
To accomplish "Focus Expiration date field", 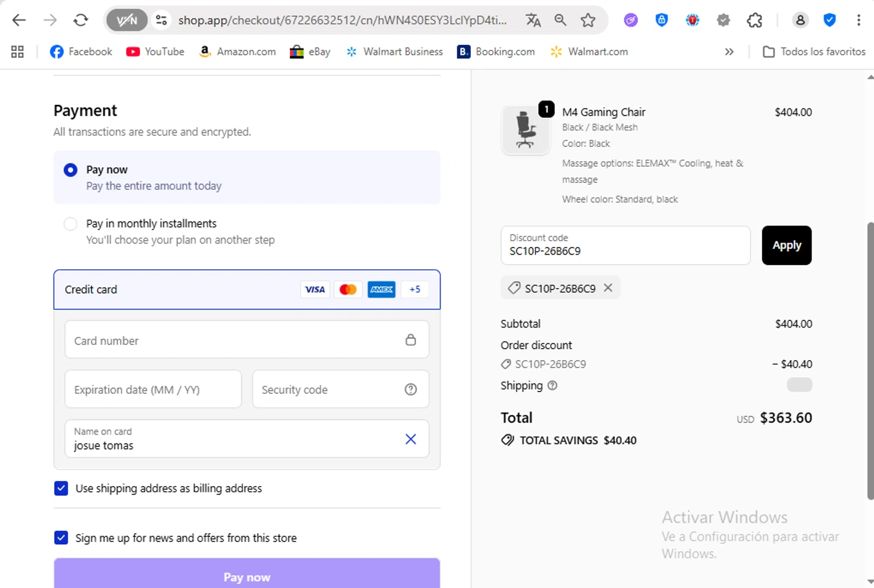I will click(153, 389).
